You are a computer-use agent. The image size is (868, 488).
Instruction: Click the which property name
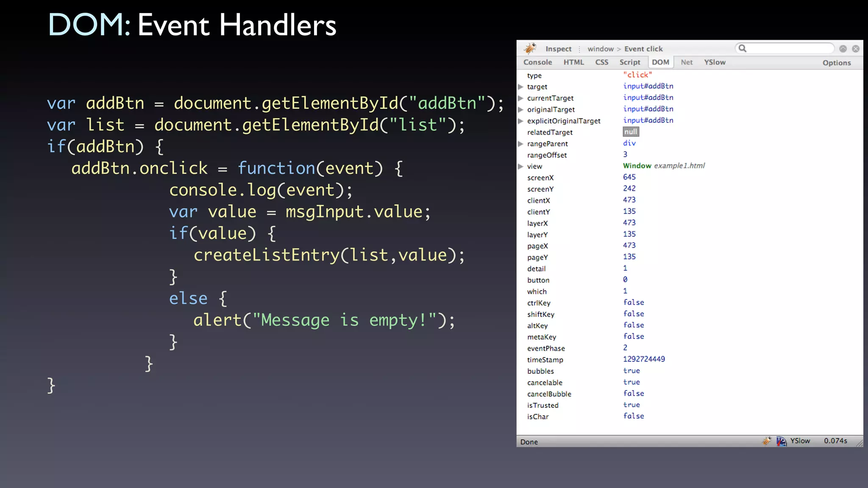(537, 291)
